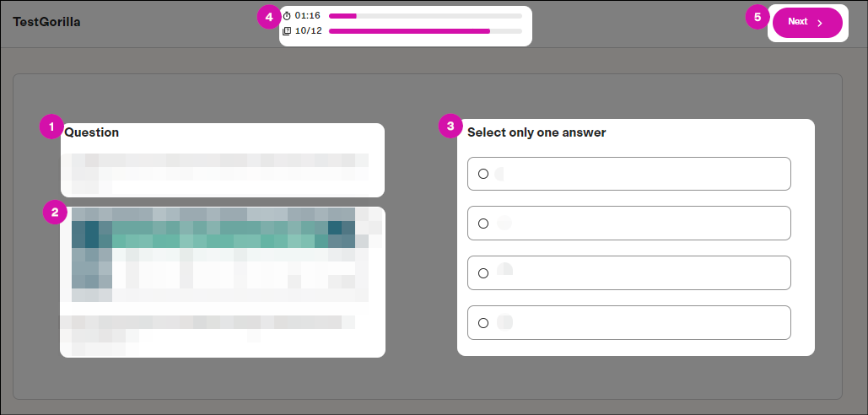Click the blurred data table image

pyautogui.click(x=220, y=255)
